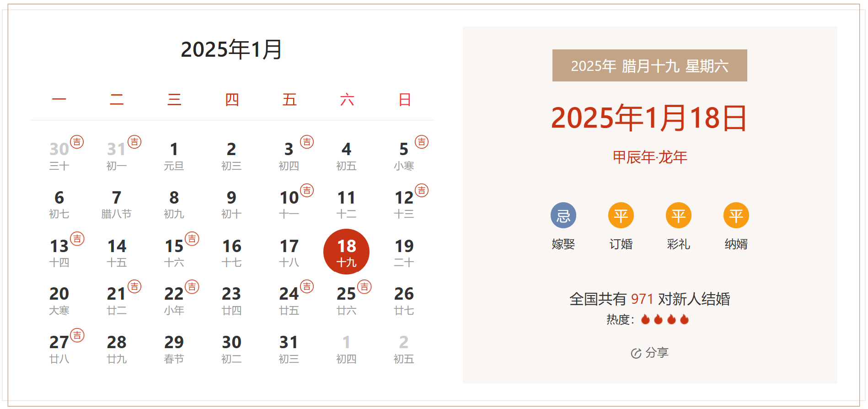The width and height of the screenshot is (868, 409).
Task: Select January 9 初十 date cell
Action: 231,204
